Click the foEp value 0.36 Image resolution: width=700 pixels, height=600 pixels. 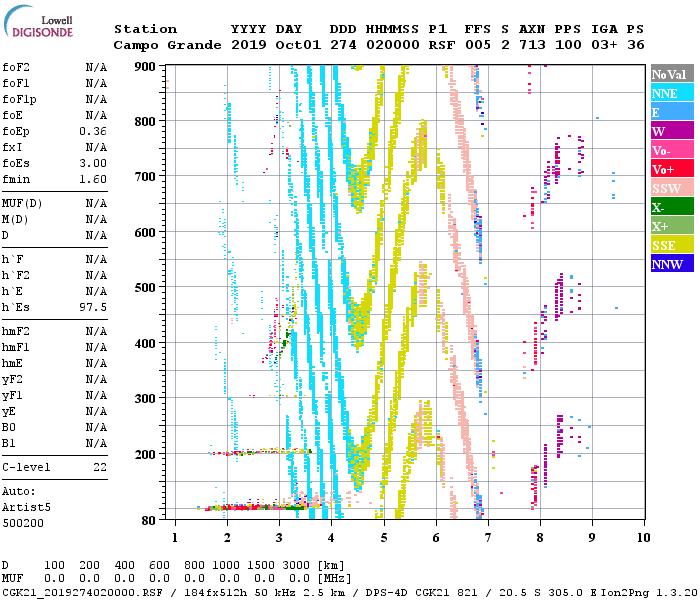click(93, 131)
